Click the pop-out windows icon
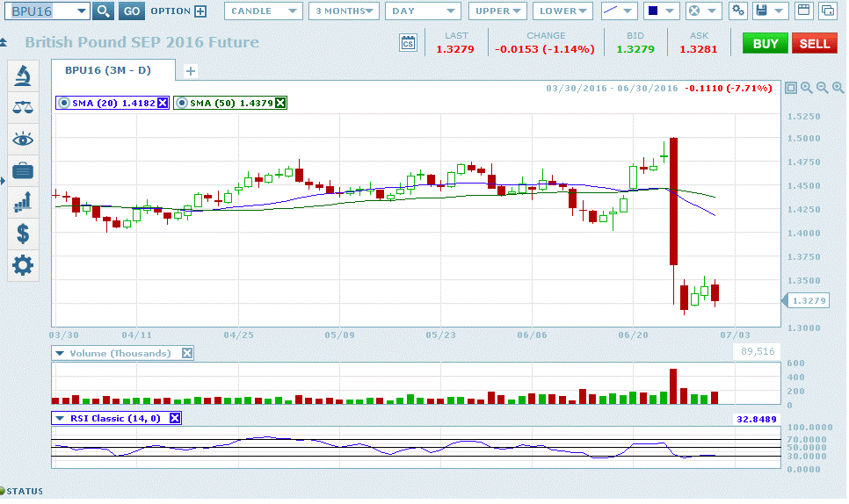 click(828, 11)
